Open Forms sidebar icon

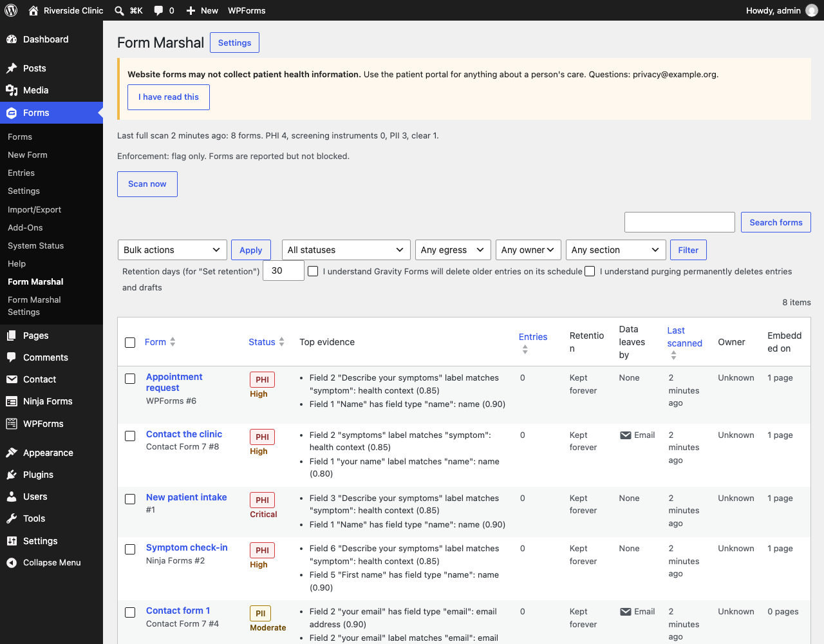click(x=12, y=113)
